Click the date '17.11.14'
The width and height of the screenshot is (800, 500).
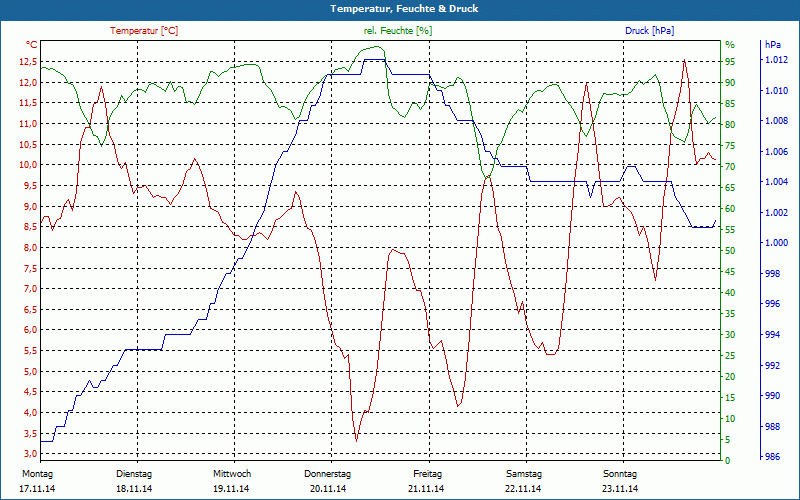point(37,489)
